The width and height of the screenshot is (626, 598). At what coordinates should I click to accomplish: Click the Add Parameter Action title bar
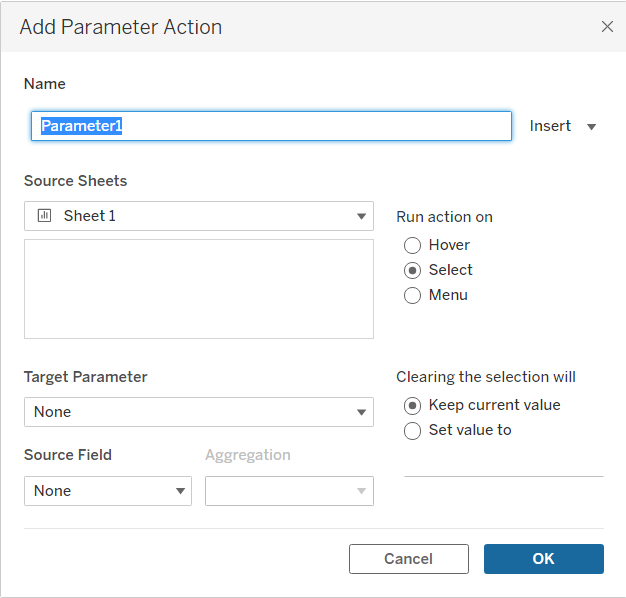point(300,27)
